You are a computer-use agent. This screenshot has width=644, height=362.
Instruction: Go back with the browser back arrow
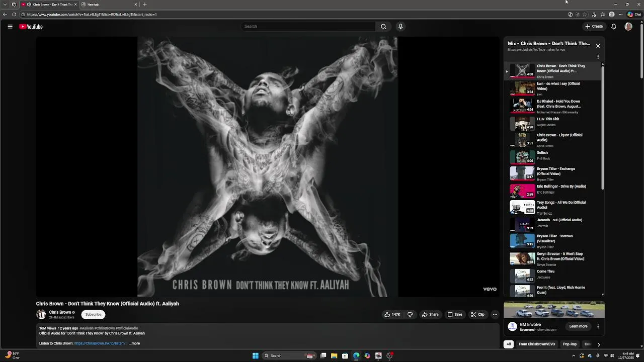coord(5,15)
